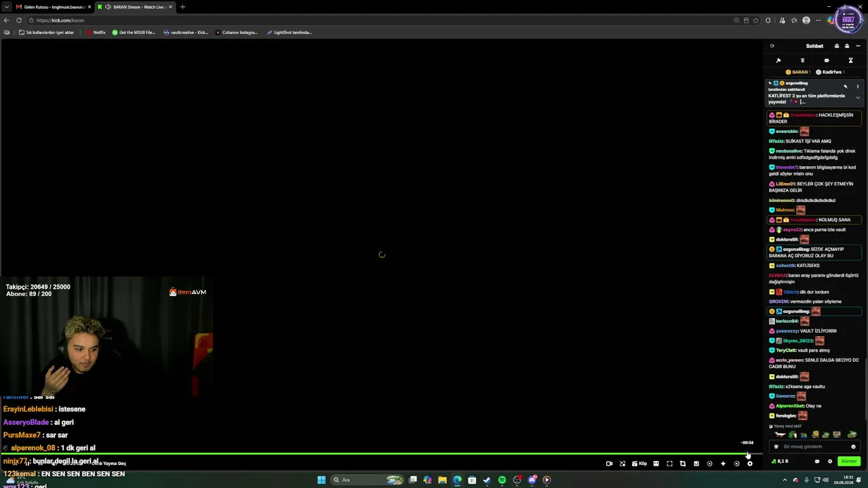The width and height of the screenshot is (868, 488).
Task: Collapse the Sohbet chat panel
Action: (x=772, y=46)
